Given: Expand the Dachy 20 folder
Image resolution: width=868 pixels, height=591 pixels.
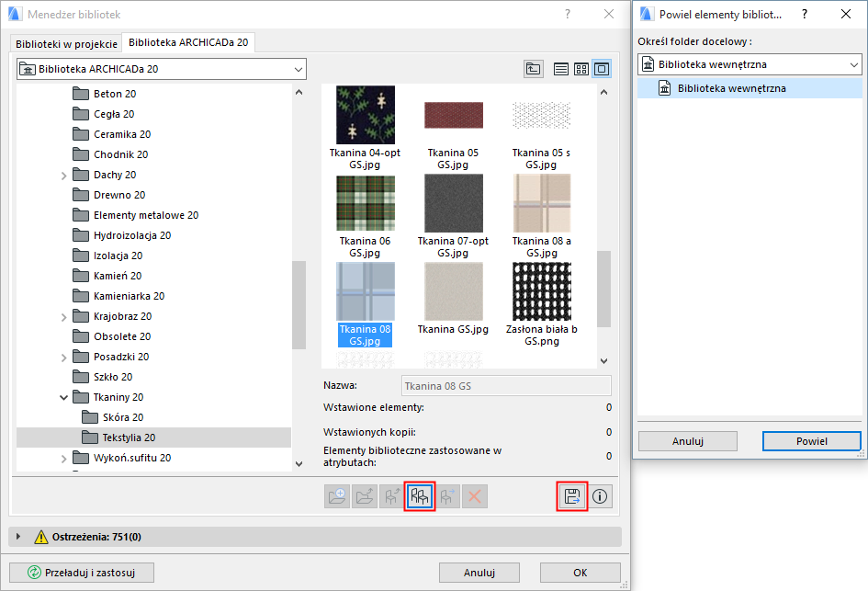Looking at the screenshot, I should [x=63, y=175].
